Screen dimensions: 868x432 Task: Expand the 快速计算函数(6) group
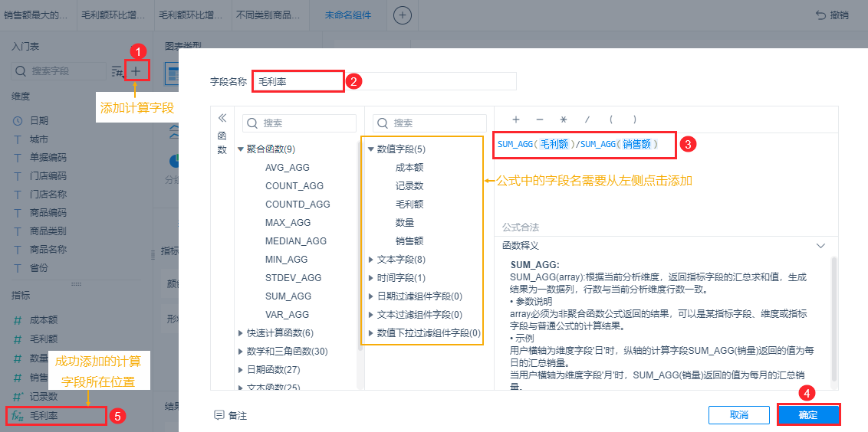pos(240,333)
